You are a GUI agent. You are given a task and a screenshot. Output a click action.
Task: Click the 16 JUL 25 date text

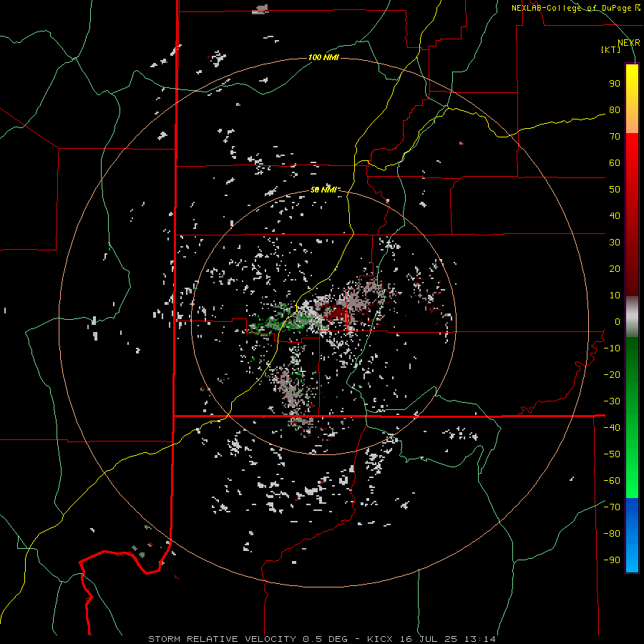[428, 639]
